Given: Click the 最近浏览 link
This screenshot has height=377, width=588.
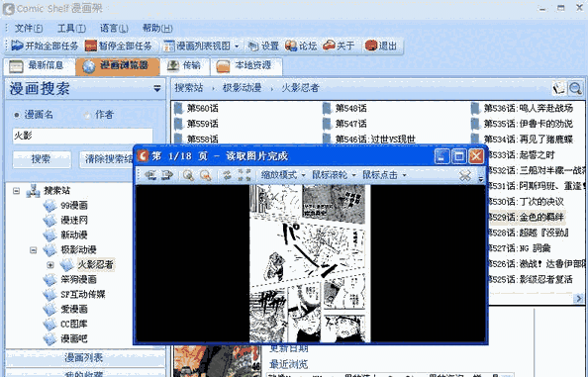Looking at the screenshot, I should click(x=289, y=364).
